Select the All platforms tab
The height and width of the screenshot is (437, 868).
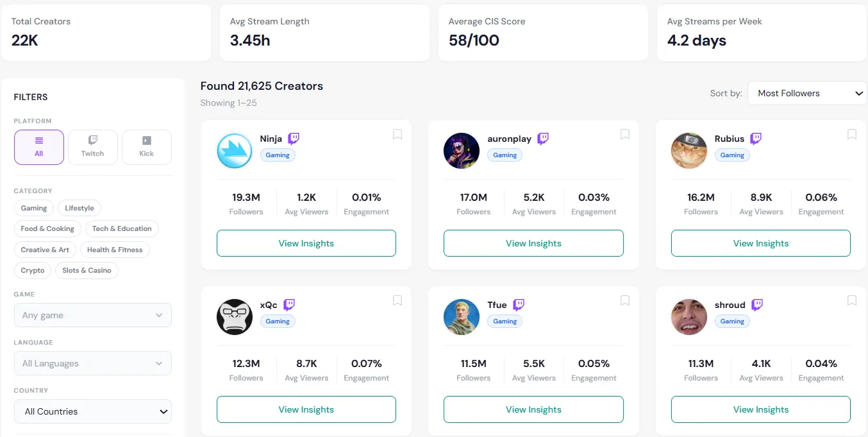point(38,147)
